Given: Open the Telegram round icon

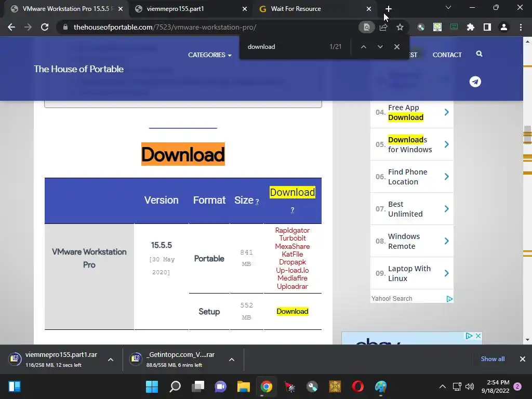Looking at the screenshot, I should (475, 82).
